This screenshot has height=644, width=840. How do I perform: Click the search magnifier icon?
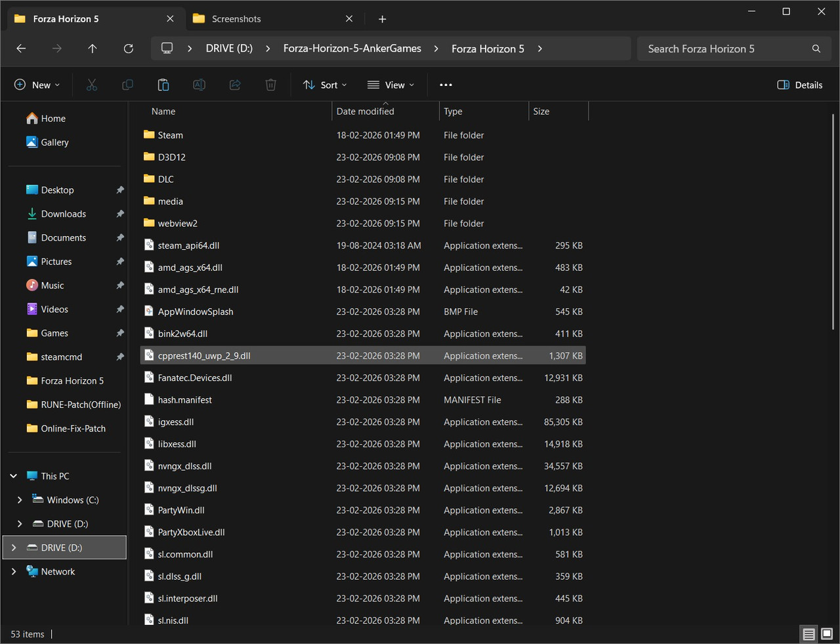pos(816,49)
